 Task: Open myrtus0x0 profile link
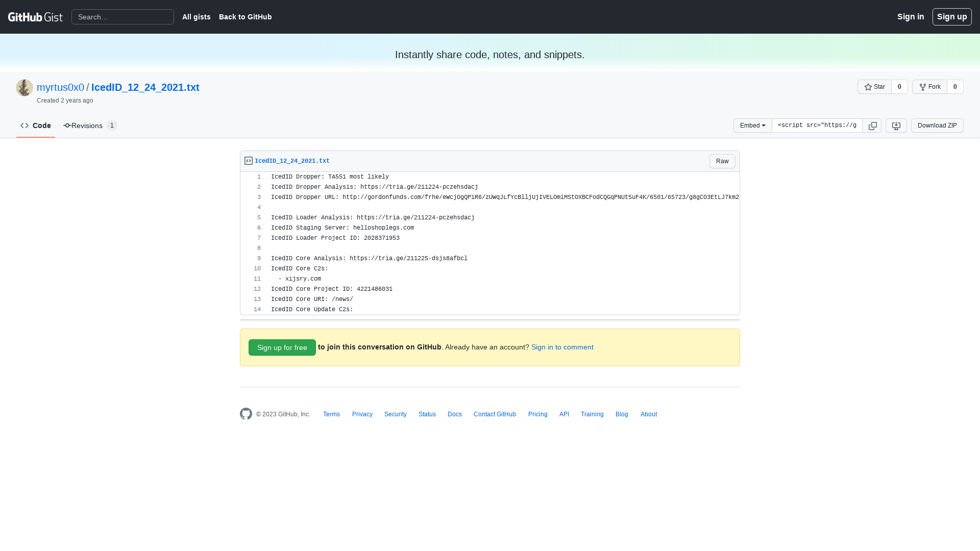60,87
